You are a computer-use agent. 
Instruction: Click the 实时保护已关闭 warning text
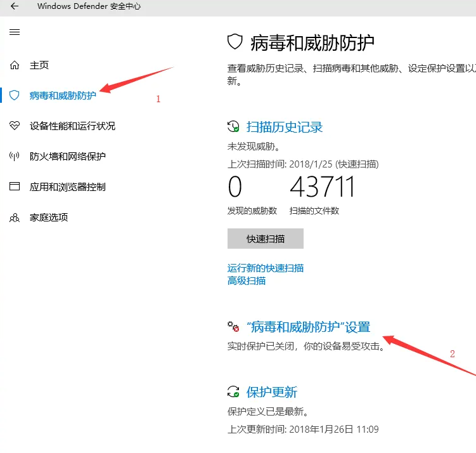tap(306, 346)
